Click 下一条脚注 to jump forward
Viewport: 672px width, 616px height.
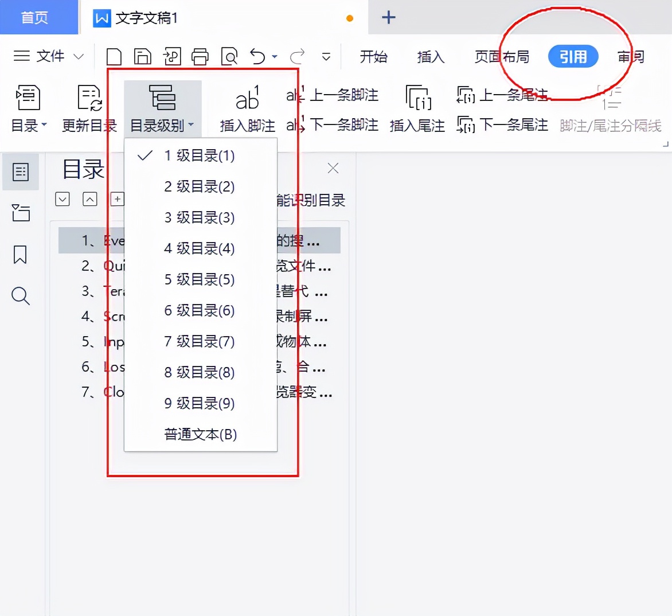(331, 126)
